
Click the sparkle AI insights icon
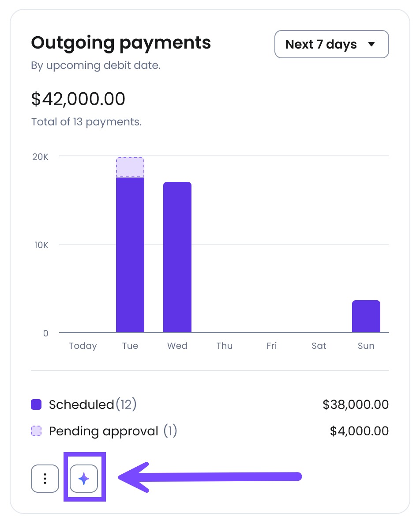[x=84, y=479]
